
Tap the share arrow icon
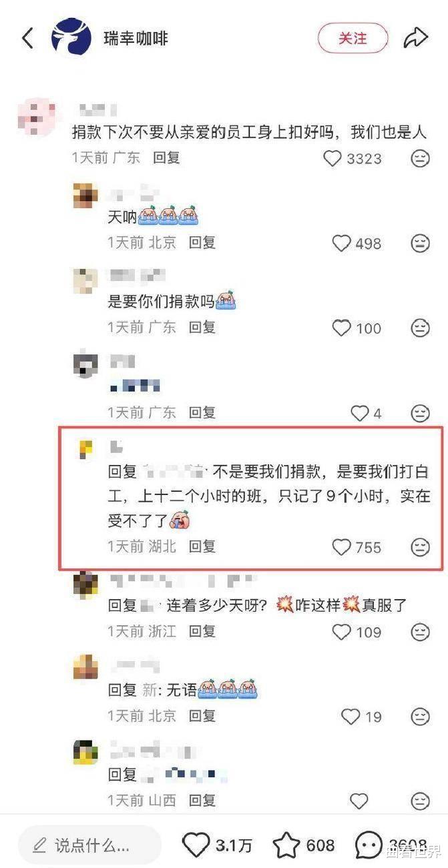415,38
